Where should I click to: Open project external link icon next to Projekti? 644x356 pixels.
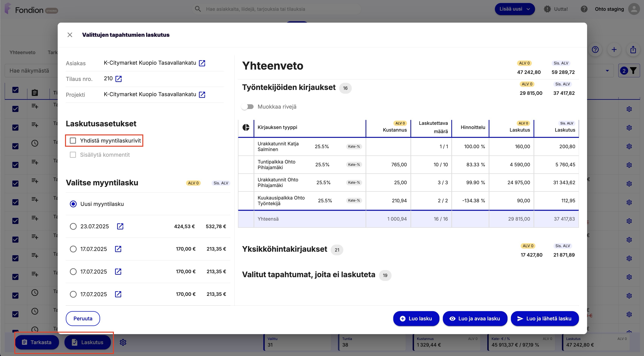point(202,94)
